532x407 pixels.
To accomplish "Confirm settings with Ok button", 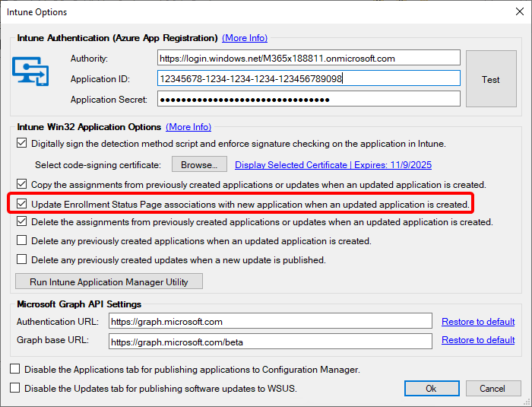I will pyautogui.click(x=432, y=388).
